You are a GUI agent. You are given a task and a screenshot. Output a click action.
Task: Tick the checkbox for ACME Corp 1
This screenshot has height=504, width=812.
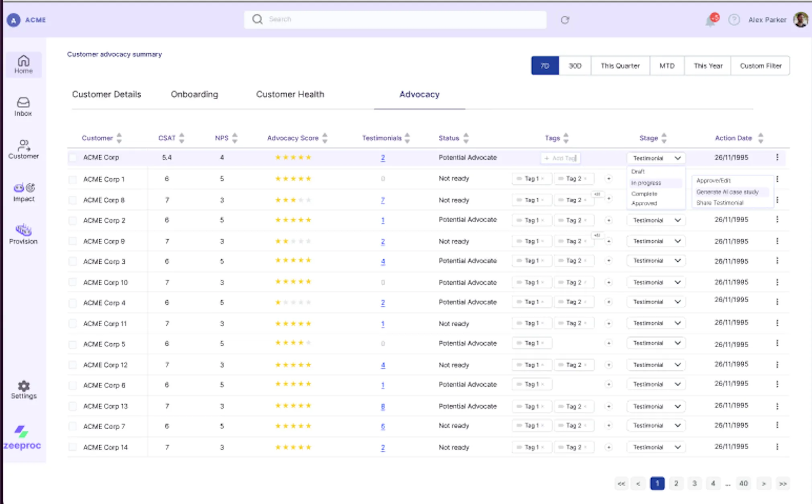coord(73,179)
